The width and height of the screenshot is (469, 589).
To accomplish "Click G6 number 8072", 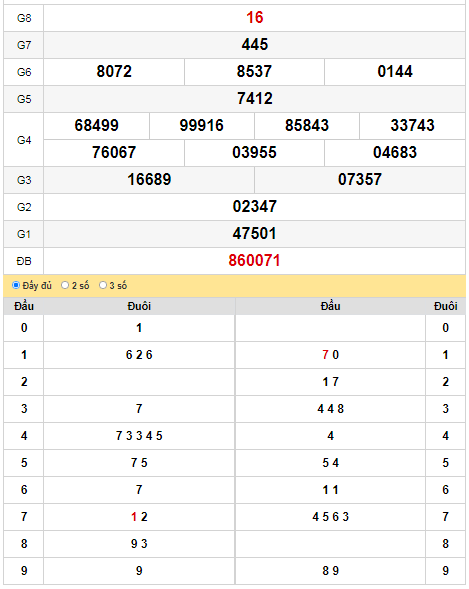I will [x=114, y=72].
